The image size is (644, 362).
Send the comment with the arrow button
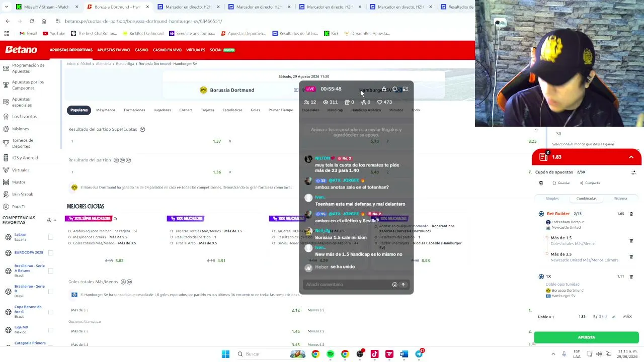(x=403, y=285)
